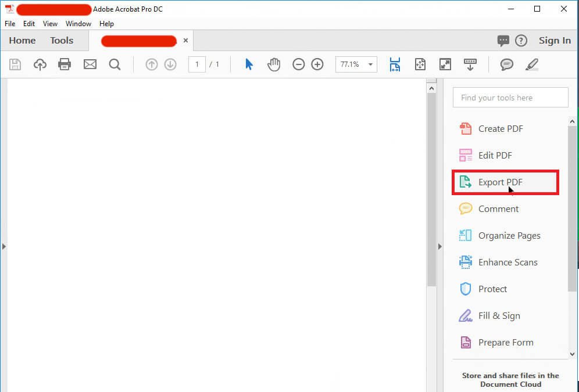Screen dimensions: 579x392
Task: Collapse the right tools pane
Action: pyautogui.click(x=440, y=246)
